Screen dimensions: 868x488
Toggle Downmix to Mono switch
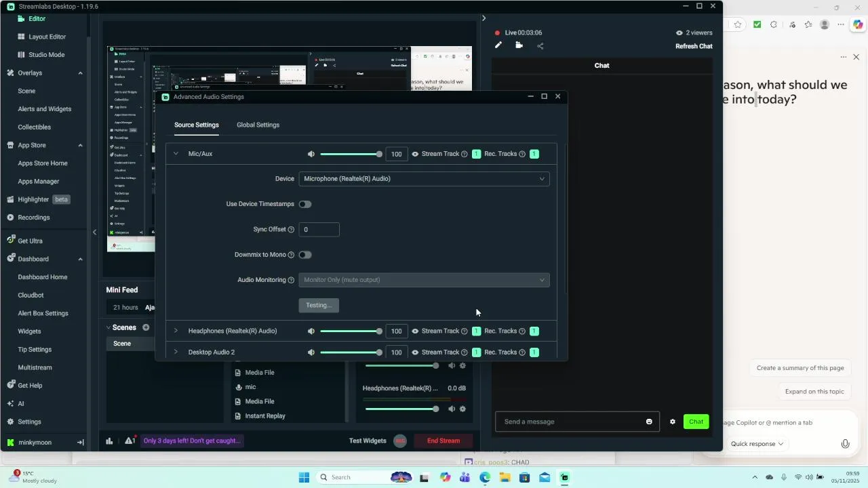[x=305, y=255]
